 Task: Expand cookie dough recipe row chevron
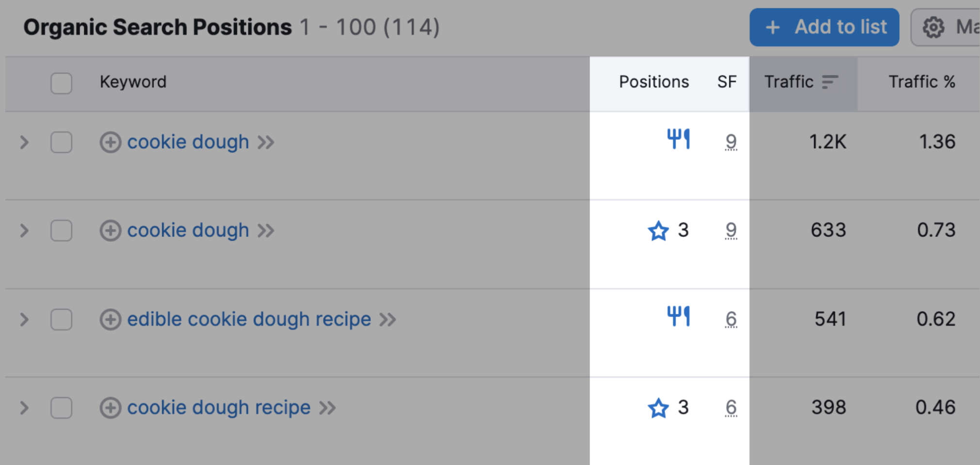(x=24, y=408)
